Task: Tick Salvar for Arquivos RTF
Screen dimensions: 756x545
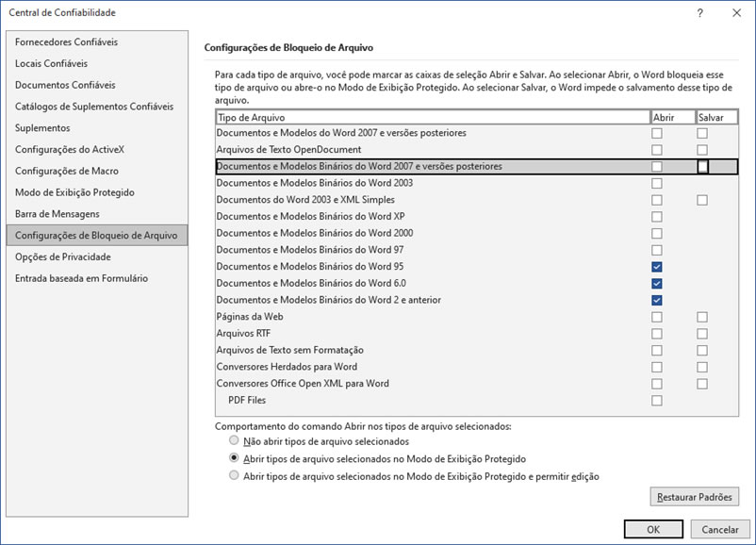Action: [x=702, y=334]
